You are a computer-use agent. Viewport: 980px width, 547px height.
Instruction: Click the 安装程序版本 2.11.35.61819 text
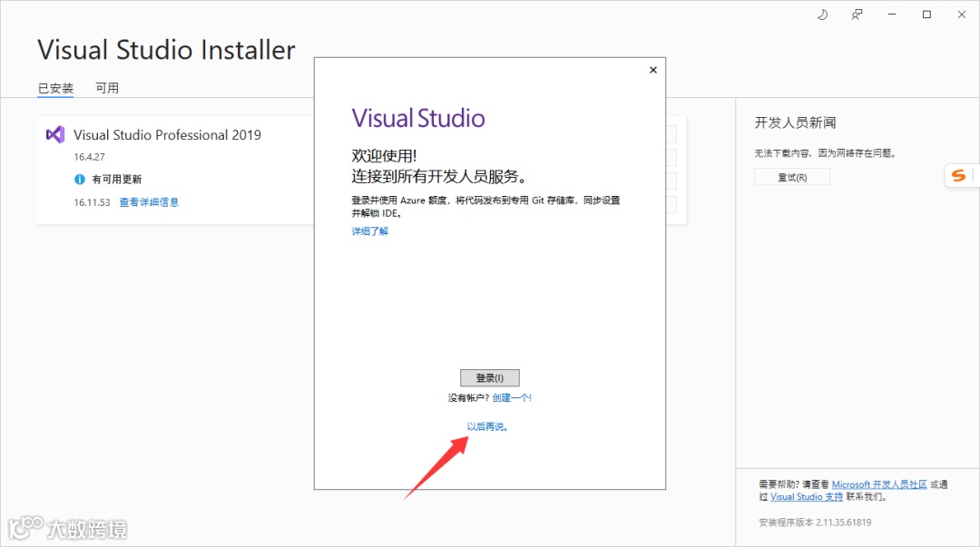pos(815,522)
